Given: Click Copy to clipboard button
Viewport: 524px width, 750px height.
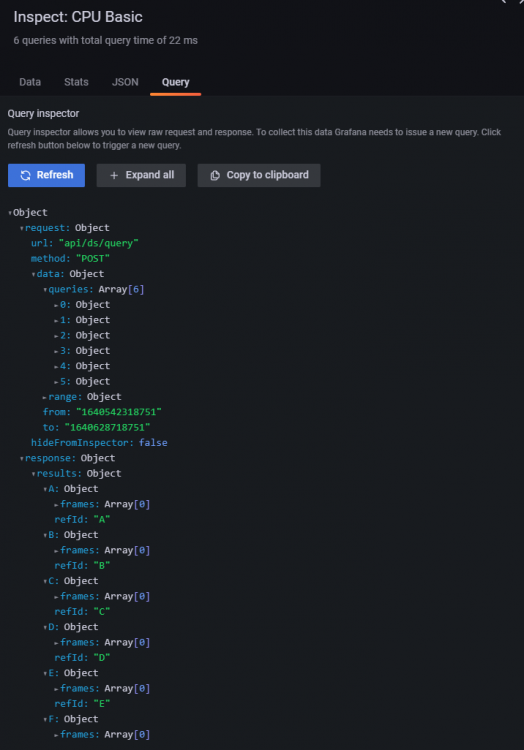Looking at the screenshot, I should coord(259,175).
